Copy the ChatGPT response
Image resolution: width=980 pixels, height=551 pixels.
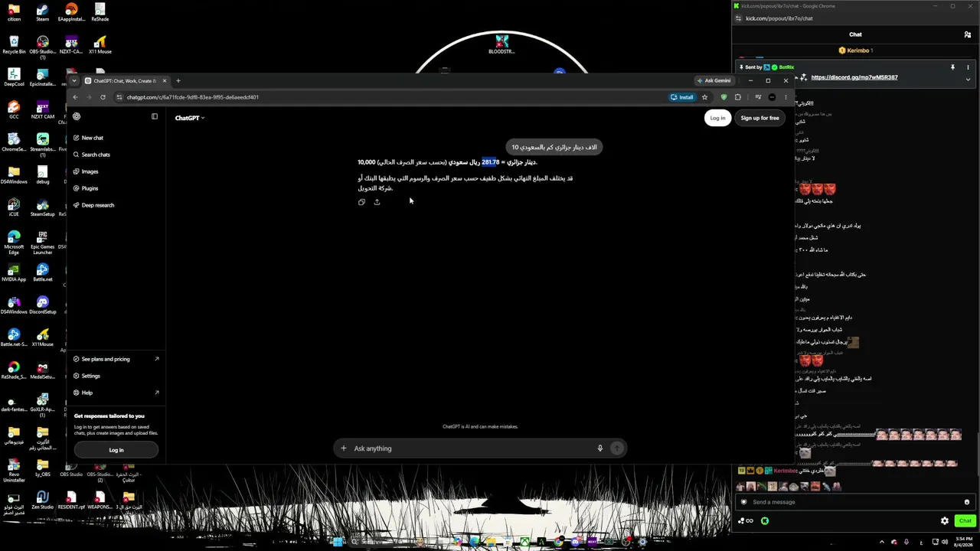pyautogui.click(x=361, y=202)
